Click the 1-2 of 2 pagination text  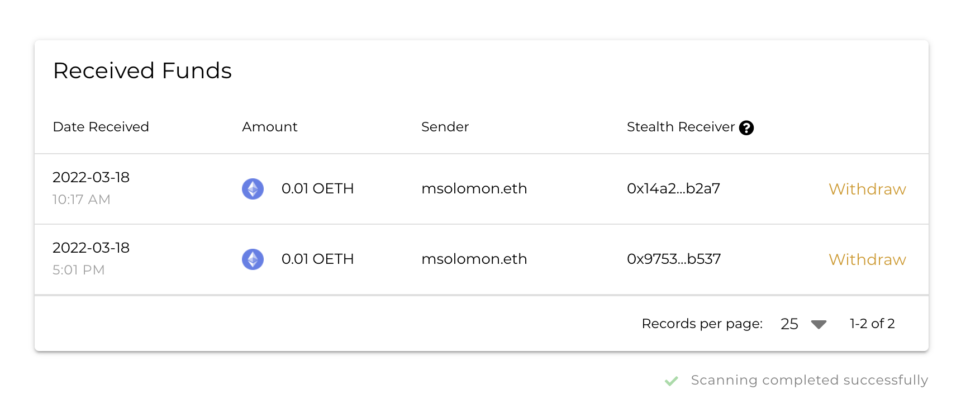872,324
